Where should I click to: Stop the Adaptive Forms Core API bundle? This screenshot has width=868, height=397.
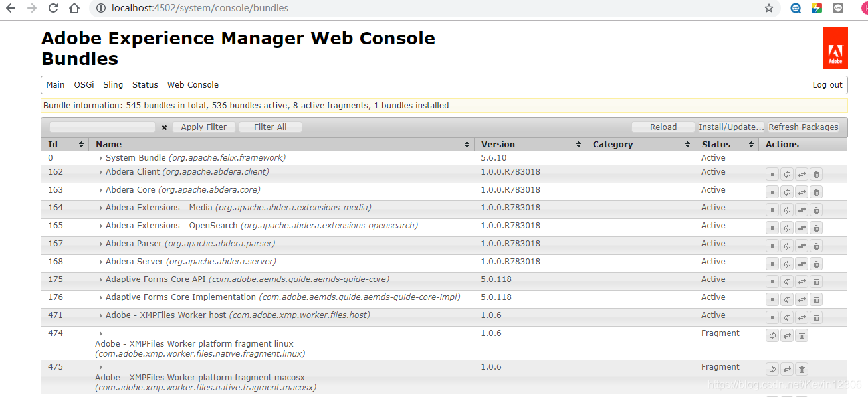click(x=772, y=281)
